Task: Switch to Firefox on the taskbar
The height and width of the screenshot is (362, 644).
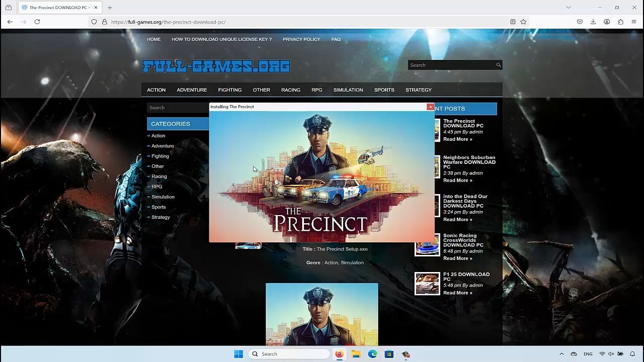Action: tap(339, 354)
